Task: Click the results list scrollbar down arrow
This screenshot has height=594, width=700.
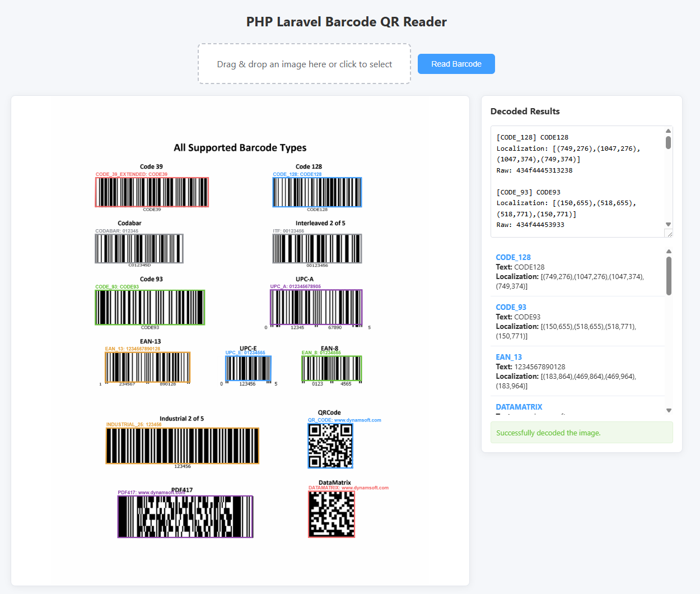Action: pos(669,411)
